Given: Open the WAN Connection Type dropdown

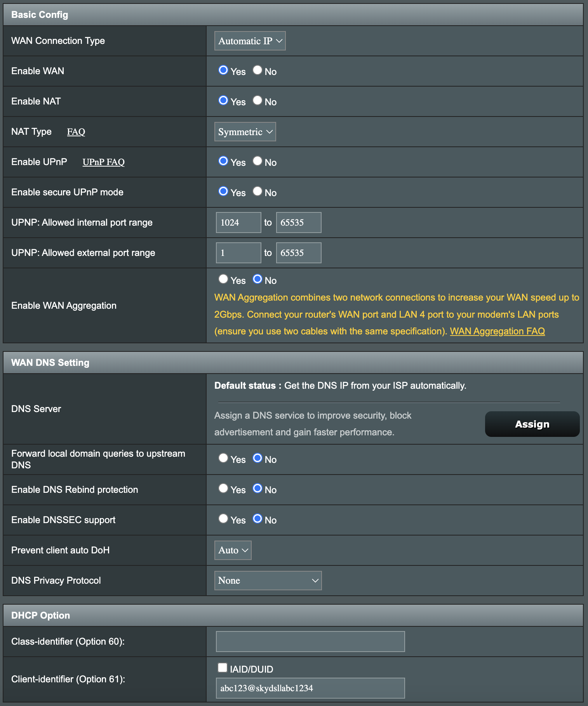Looking at the screenshot, I should point(250,41).
